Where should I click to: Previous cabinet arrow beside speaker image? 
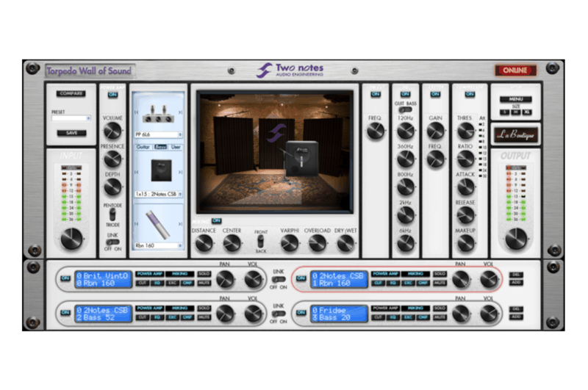coord(137,172)
